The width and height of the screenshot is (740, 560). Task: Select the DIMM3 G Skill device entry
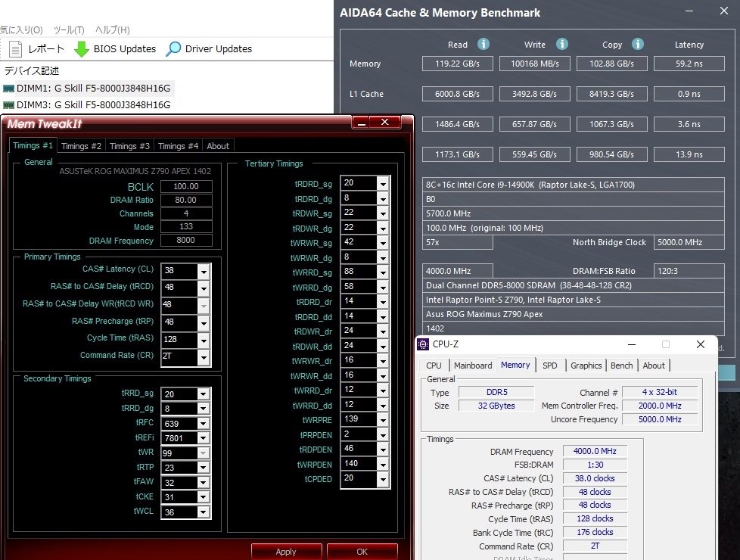[93, 104]
